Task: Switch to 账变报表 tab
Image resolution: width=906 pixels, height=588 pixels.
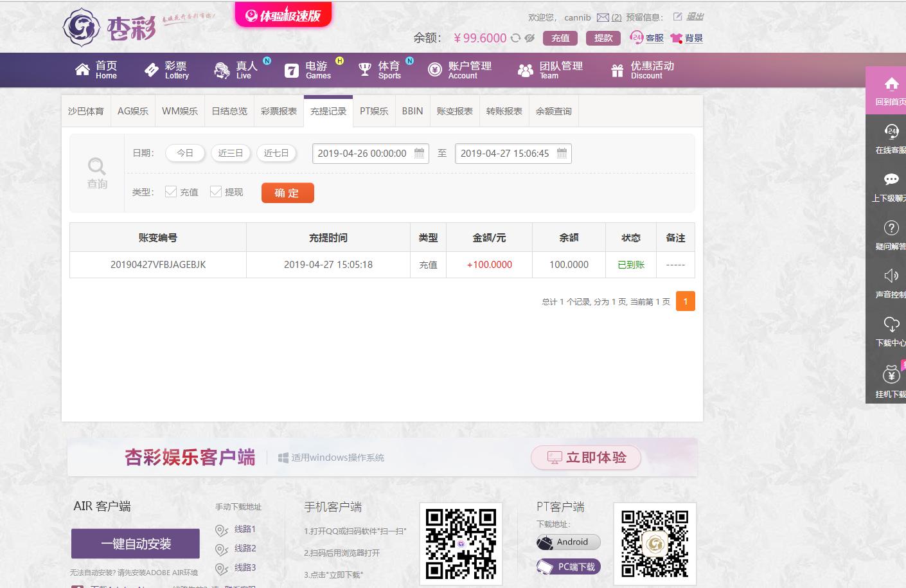Action: 455,111
